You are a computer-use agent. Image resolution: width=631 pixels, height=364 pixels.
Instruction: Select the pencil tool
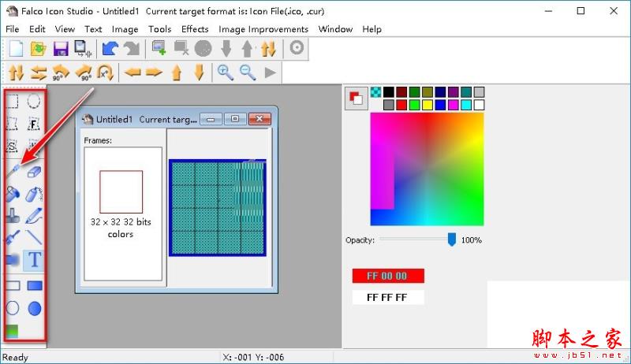coord(34,216)
